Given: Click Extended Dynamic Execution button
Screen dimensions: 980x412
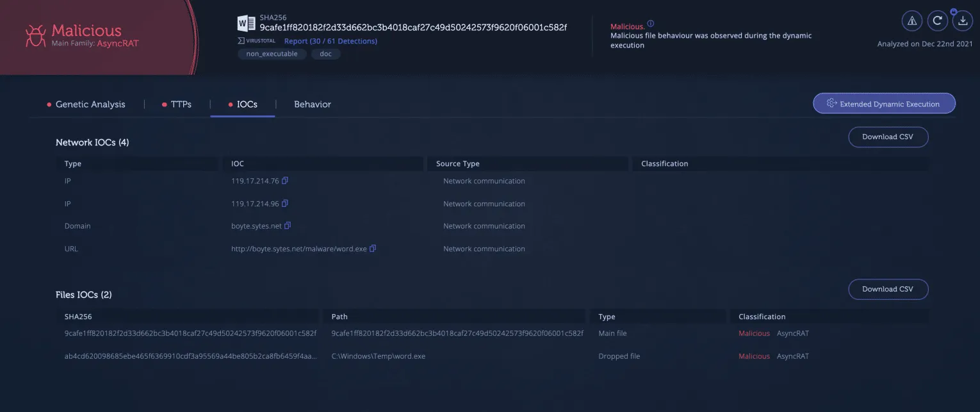Looking at the screenshot, I should tap(884, 103).
